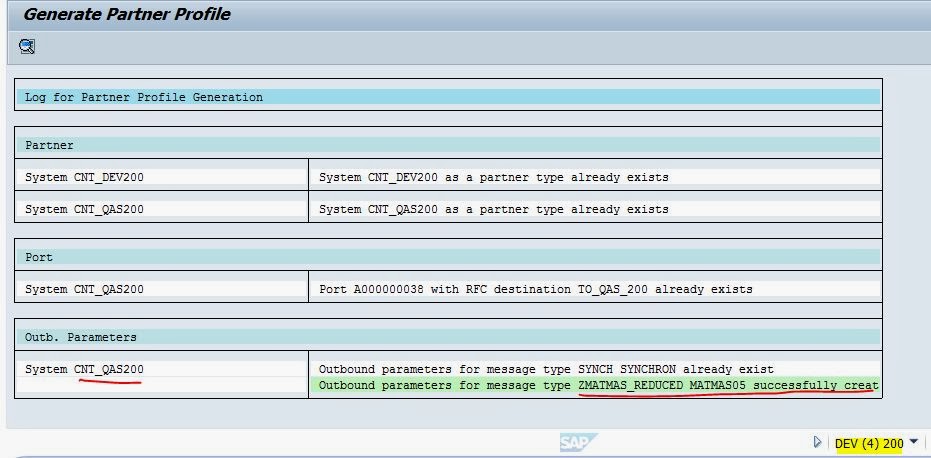The image size is (931, 458).
Task: Click Port A000000038 RFC destination message
Action: (595, 289)
